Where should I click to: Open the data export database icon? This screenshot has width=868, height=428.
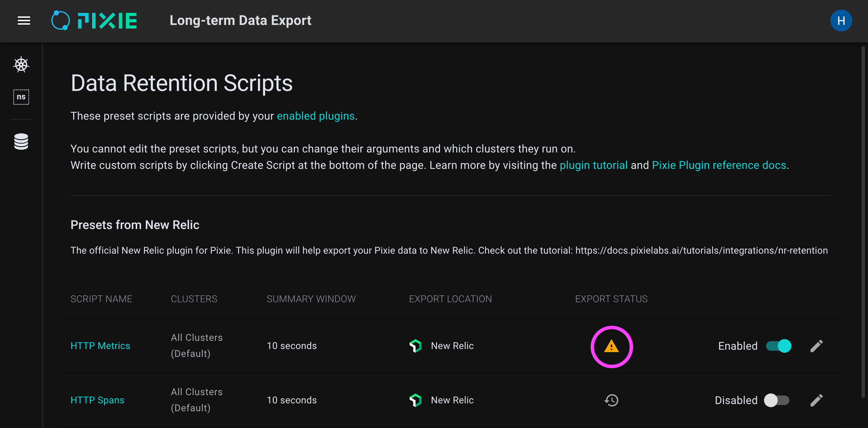pos(21,142)
